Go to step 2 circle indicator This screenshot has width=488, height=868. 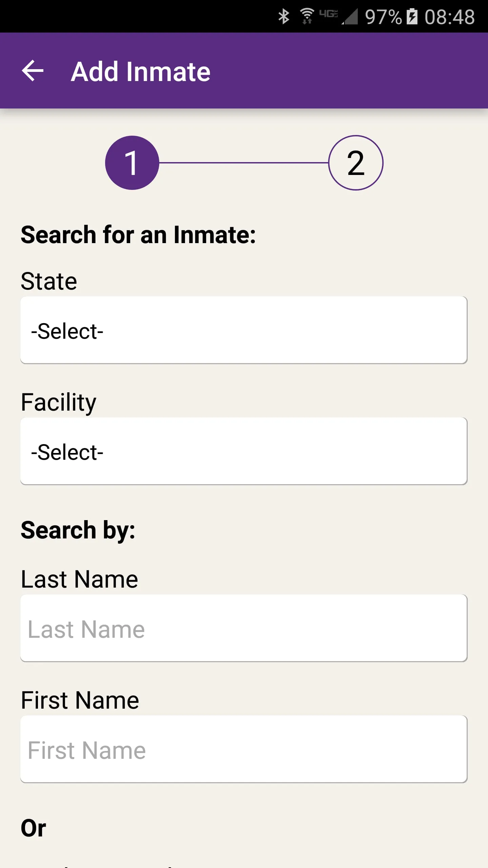tap(356, 163)
